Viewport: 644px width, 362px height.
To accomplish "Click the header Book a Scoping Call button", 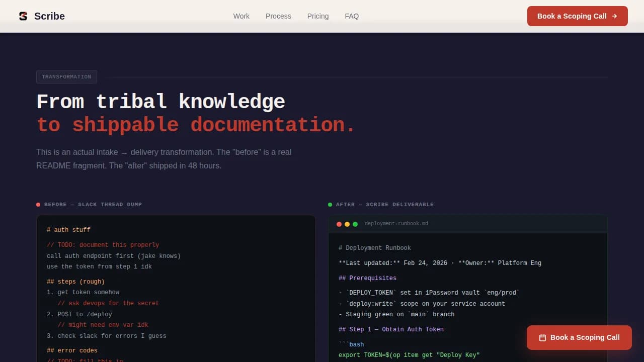I will click(578, 16).
